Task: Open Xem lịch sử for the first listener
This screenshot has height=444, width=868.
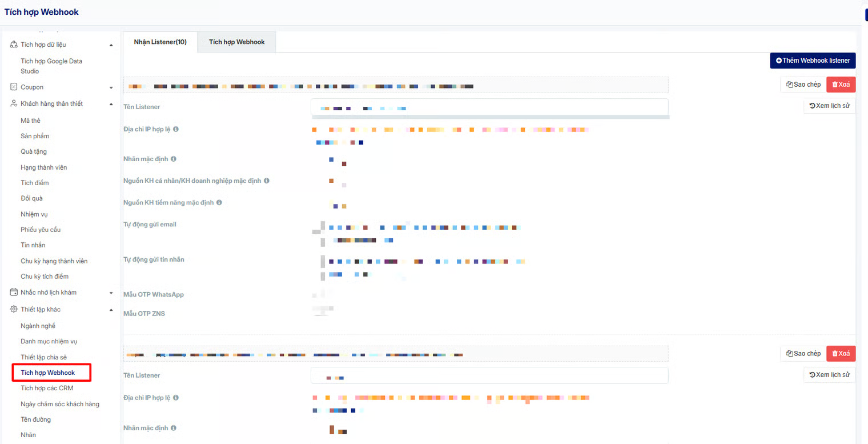Action: point(829,106)
